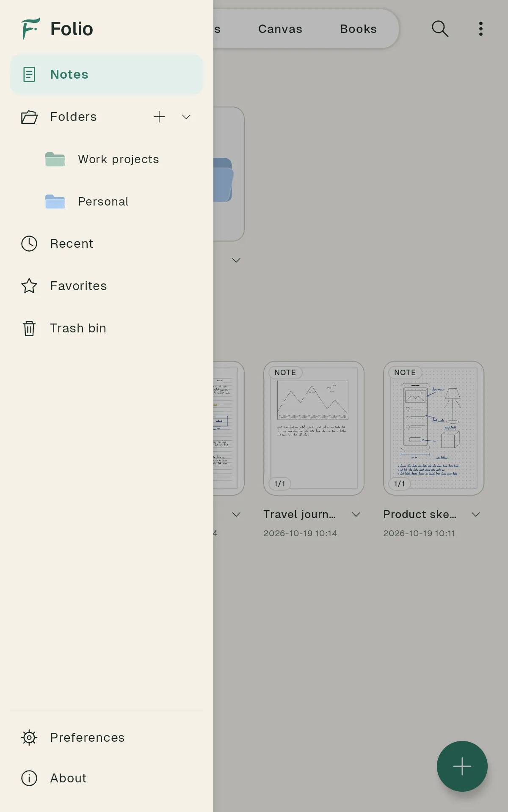Open the About page
508x812 pixels.
click(107, 778)
